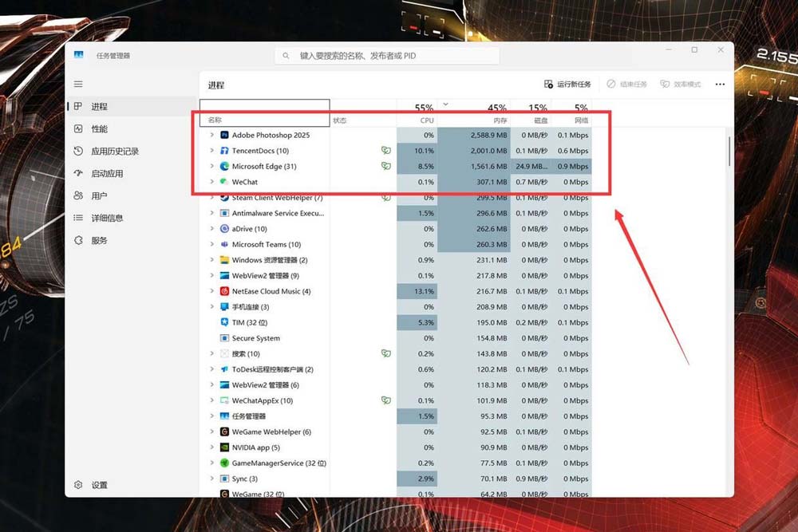Sort by the 内存 column header
798x532 pixels.
474,113
